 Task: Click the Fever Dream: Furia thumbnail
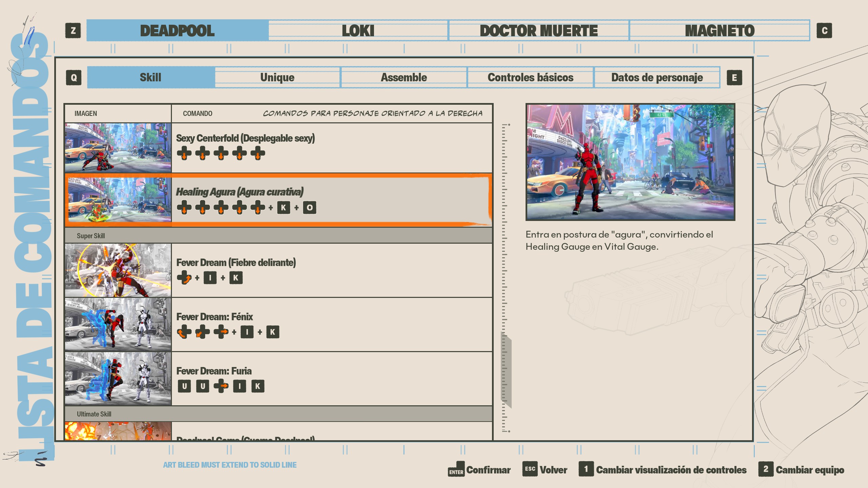pyautogui.click(x=118, y=379)
